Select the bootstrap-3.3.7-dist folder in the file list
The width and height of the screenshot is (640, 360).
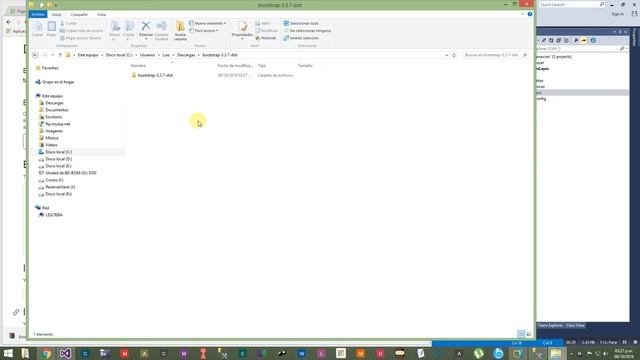(155, 75)
